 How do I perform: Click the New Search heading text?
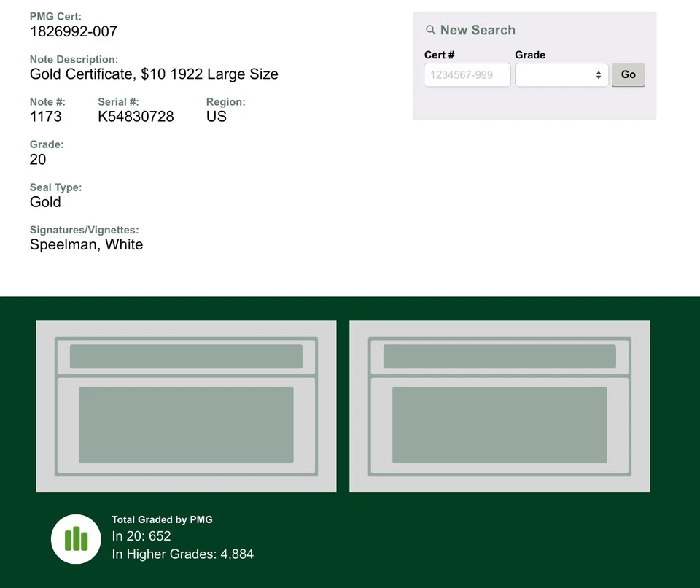click(478, 30)
